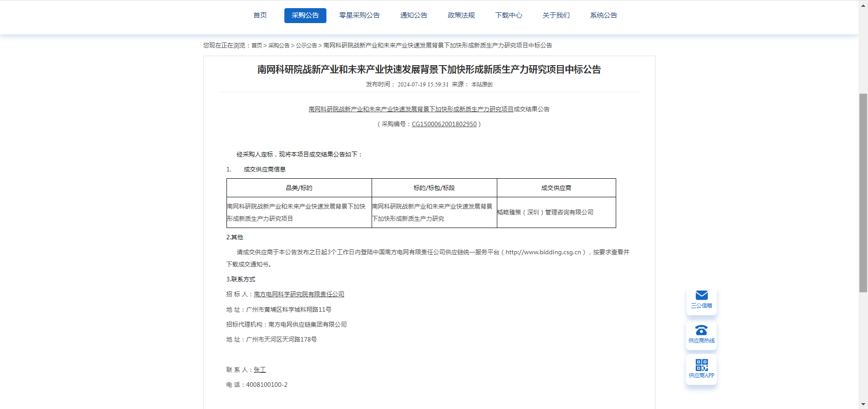
Task: Click the 采购公告 breadcrumb link
Action: point(279,45)
